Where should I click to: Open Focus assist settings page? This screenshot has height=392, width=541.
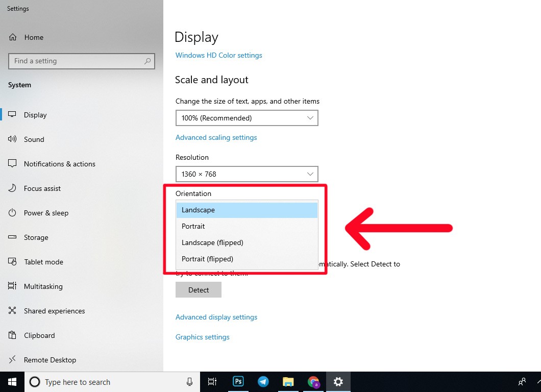(42, 188)
